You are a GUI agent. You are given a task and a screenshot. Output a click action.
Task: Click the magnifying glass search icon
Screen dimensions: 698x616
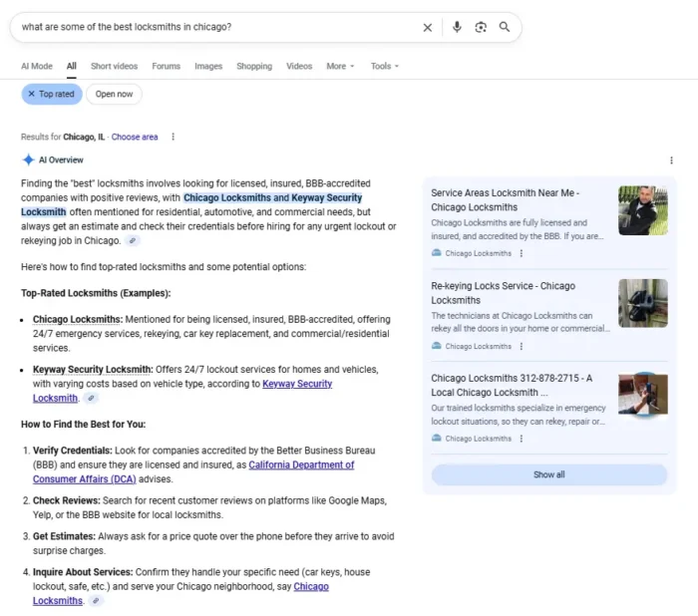pyautogui.click(x=505, y=27)
